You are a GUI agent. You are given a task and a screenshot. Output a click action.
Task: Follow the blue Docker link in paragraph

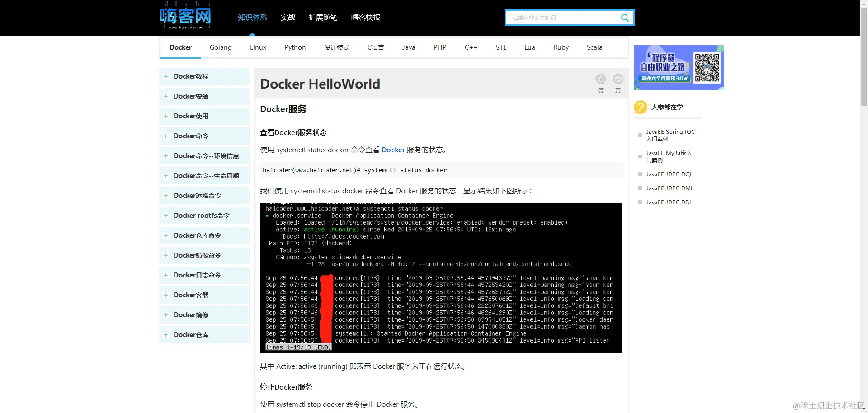[x=393, y=150]
